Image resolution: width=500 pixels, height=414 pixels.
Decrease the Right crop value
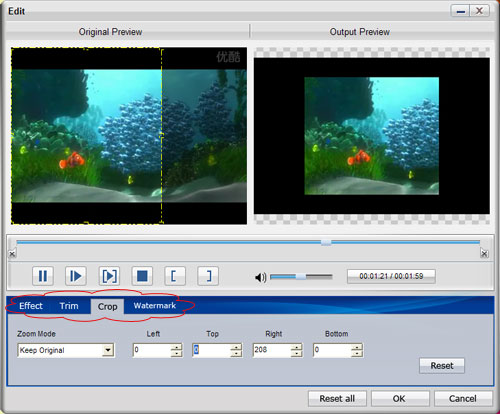(296, 353)
